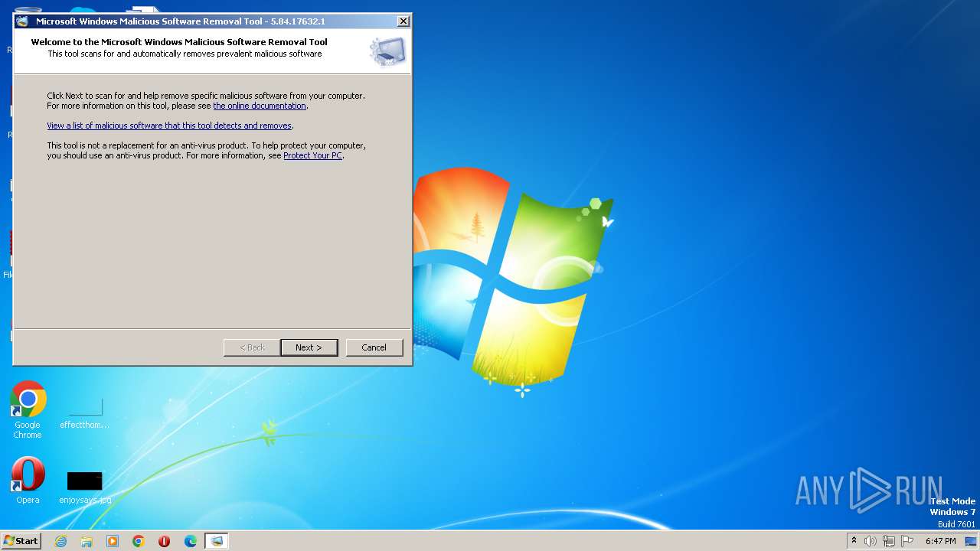Launch Chrome from the taskbar

[x=139, y=541]
